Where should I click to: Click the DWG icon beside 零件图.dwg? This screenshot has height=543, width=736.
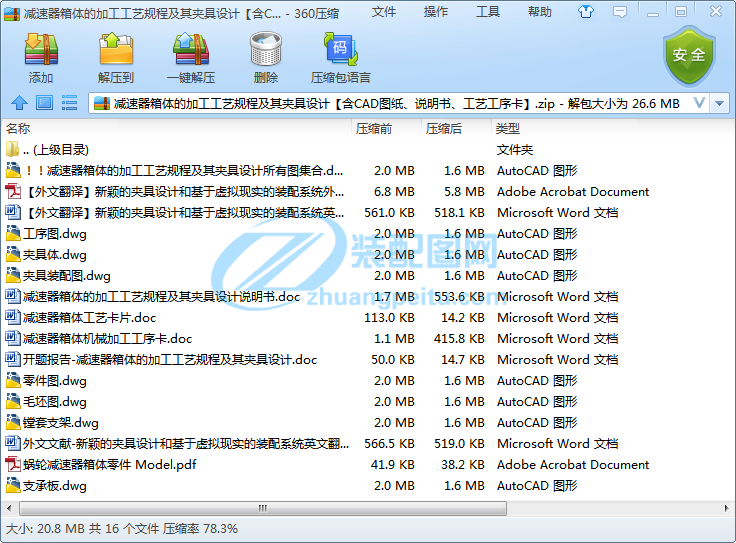click(x=13, y=380)
